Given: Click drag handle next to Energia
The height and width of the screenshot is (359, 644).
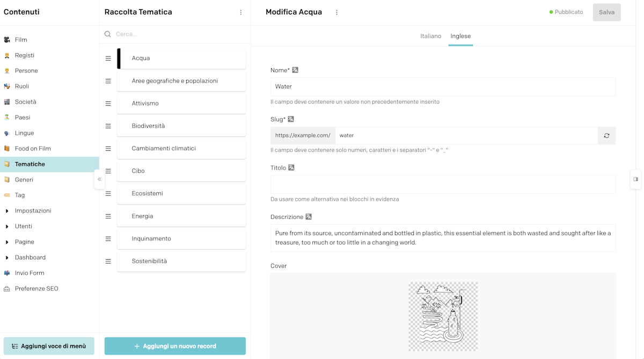Looking at the screenshot, I should pyautogui.click(x=108, y=216).
